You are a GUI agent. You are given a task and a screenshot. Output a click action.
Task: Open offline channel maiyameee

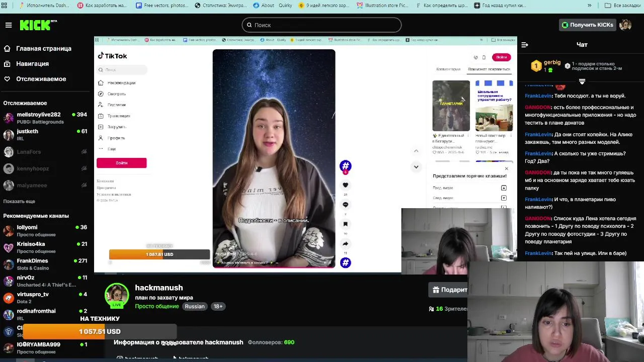(x=46, y=185)
